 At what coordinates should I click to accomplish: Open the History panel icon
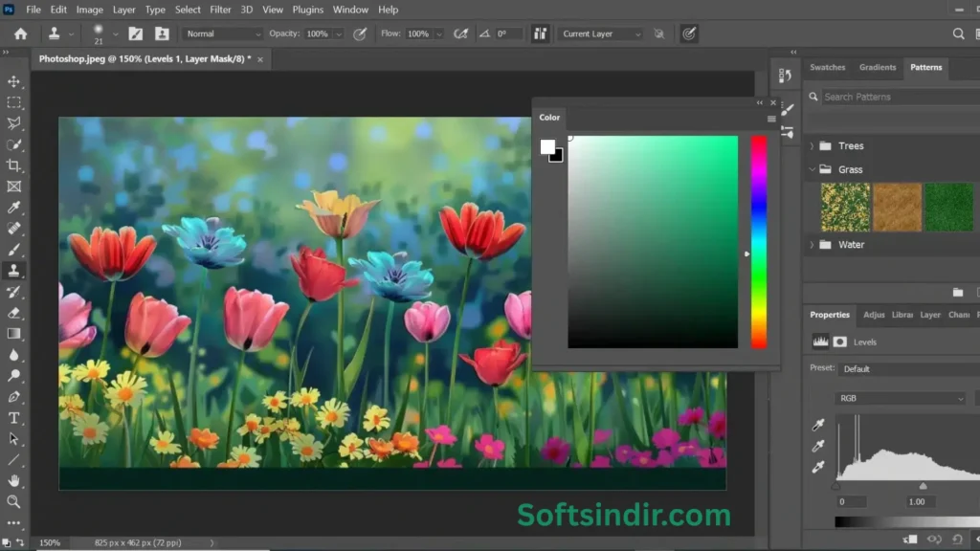pyautogui.click(x=786, y=76)
